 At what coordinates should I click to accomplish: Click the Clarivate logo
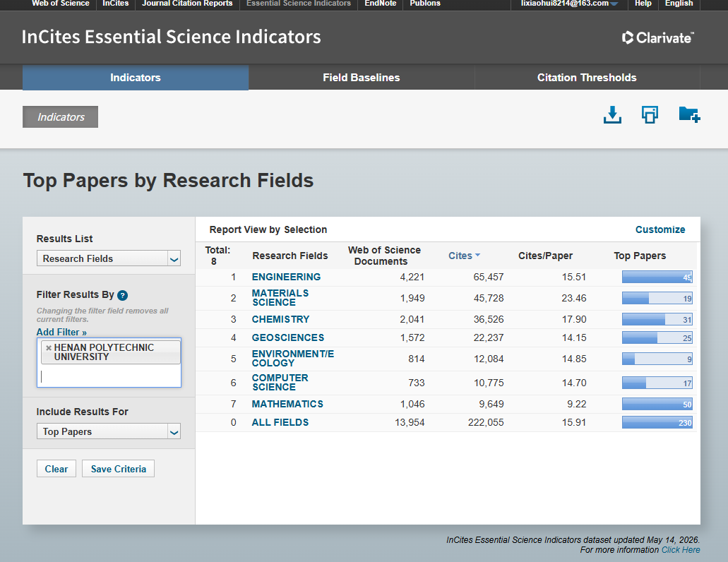658,37
